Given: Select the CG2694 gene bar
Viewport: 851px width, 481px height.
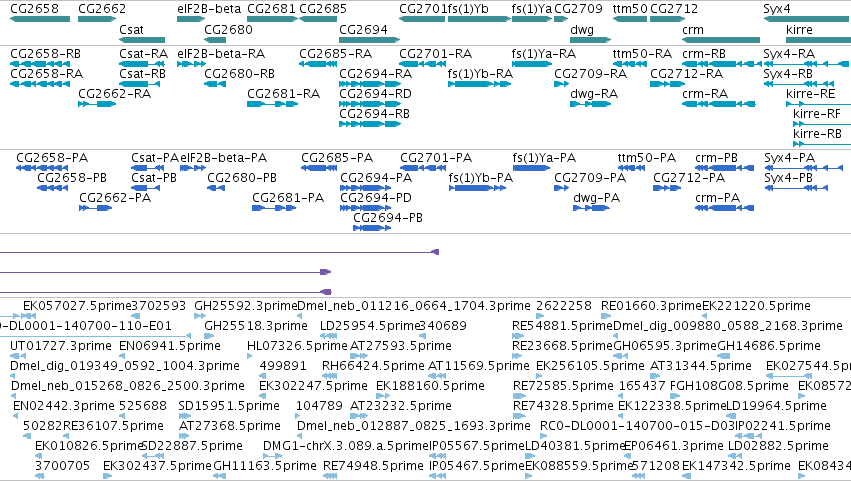Looking at the screenshot, I should (x=370, y=40).
